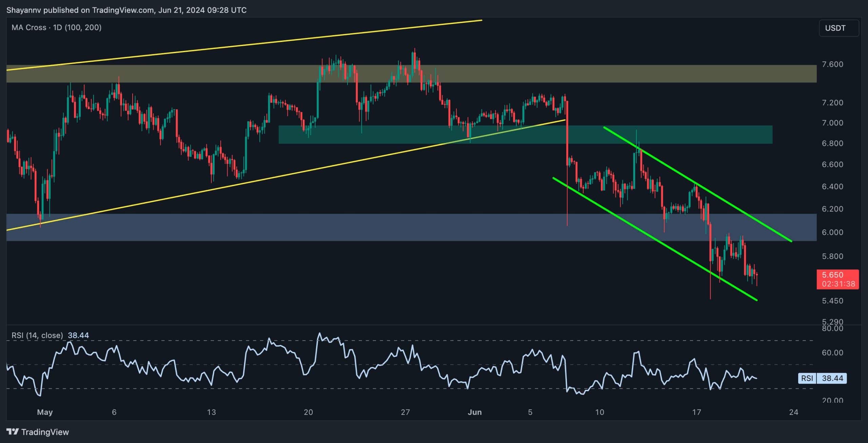Click the 6.400 price axis label
Viewport: 868px width, 443px height.
(x=832, y=186)
